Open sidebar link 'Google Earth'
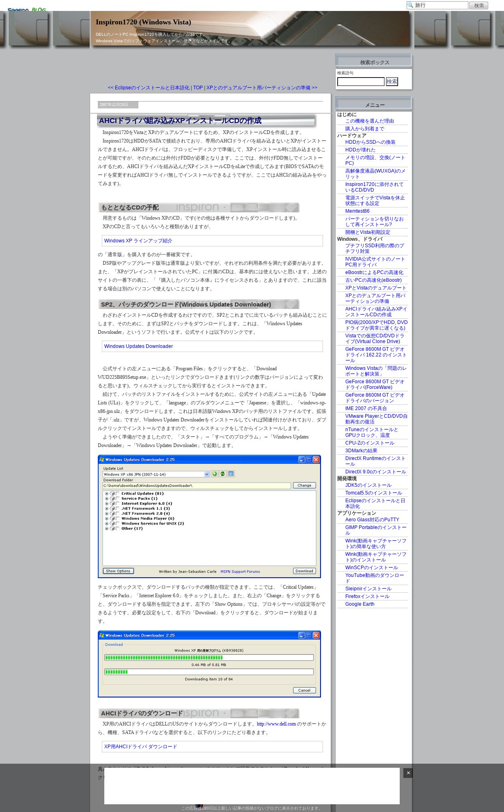The height and width of the screenshot is (812, 504). pyautogui.click(x=360, y=604)
